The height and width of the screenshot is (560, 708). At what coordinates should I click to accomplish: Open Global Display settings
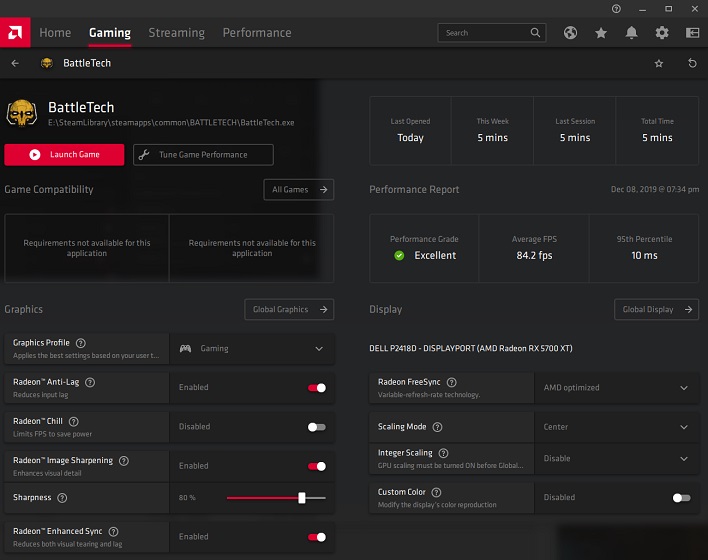(x=657, y=309)
